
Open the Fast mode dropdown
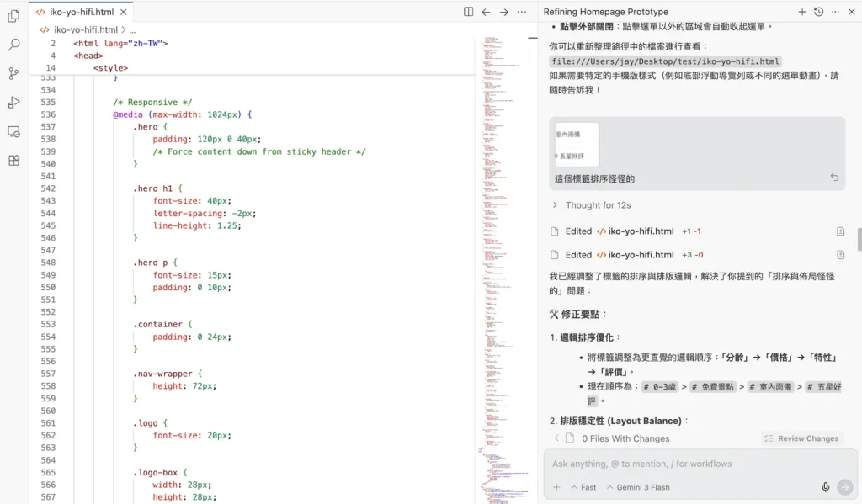pyautogui.click(x=583, y=486)
